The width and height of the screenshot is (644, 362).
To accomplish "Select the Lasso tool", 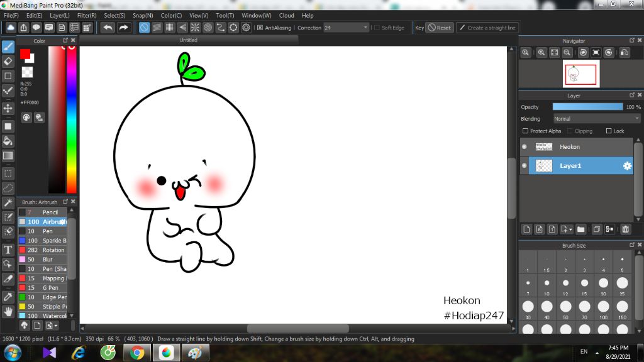I will pyautogui.click(x=8, y=189).
